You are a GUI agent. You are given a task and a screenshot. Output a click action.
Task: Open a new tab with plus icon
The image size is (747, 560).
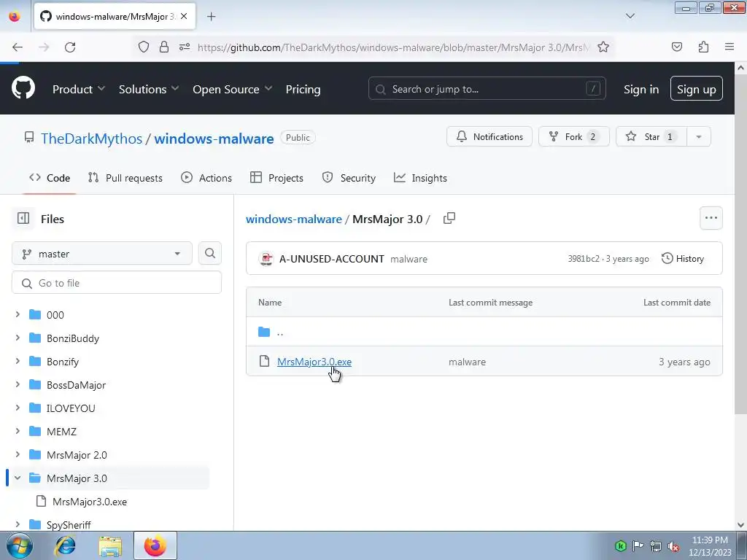coord(211,17)
